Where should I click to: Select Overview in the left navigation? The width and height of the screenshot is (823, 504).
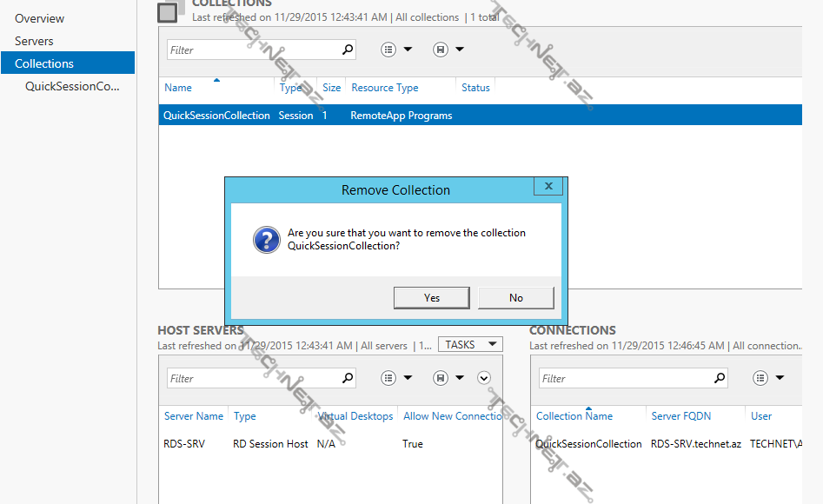pyautogui.click(x=39, y=18)
